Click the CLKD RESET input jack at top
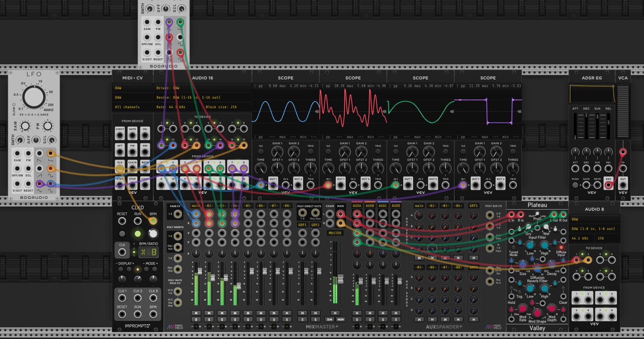Screen dimensions: 644x339 click(x=122, y=221)
